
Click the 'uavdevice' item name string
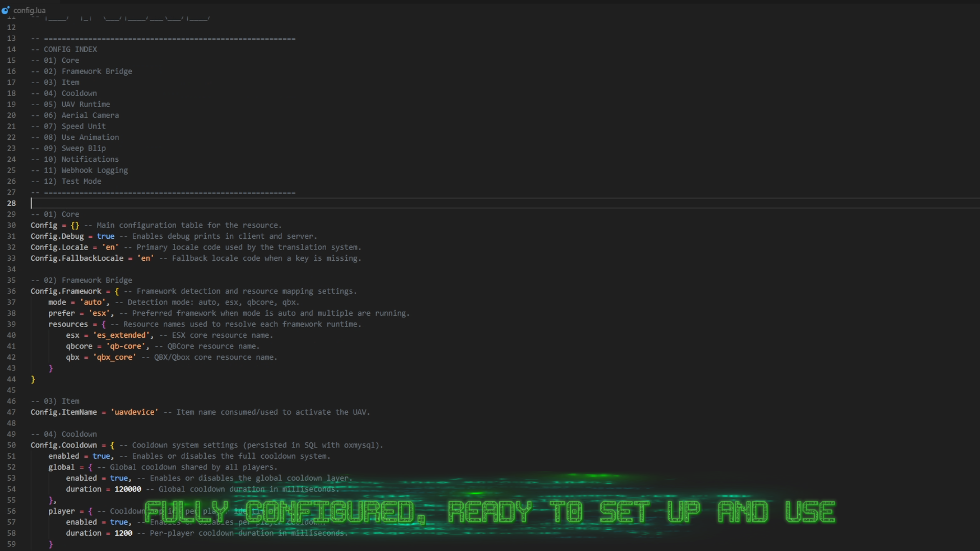(134, 412)
